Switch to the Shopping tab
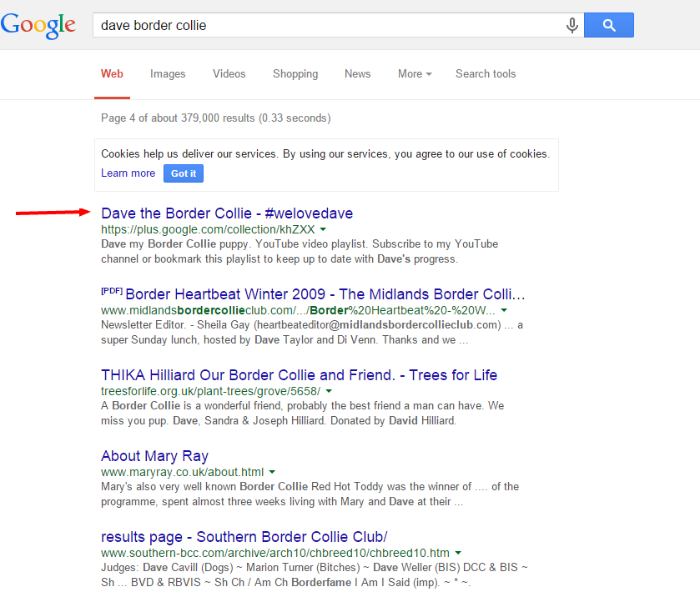 [295, 73]
